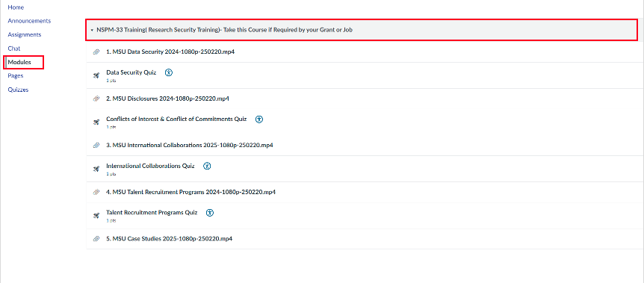Open 3. MSU International Collaborations 2025 video
The width and height of the screenshot is (644, 283).
[x=190, y=146]
